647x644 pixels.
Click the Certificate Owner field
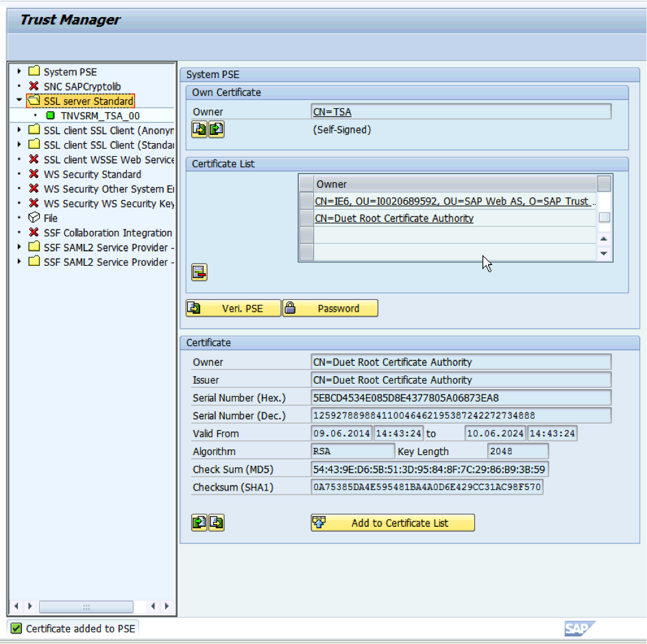[x=461, y=362]
